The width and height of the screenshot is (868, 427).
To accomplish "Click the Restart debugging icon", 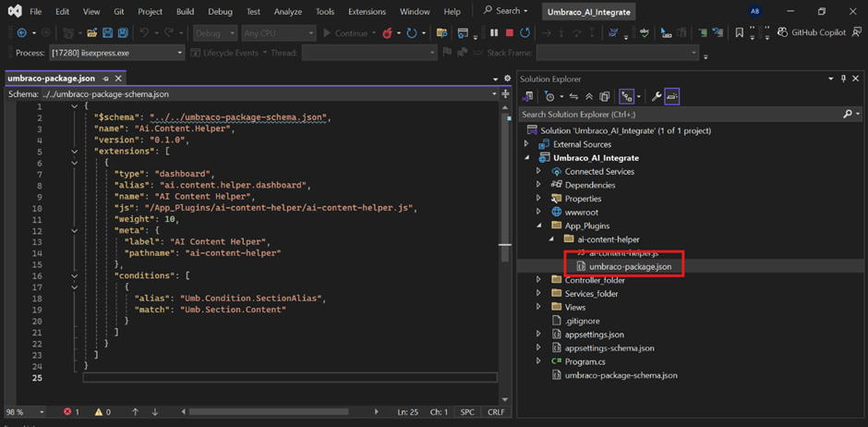I will pyautogui.click(x=524, y=33).
